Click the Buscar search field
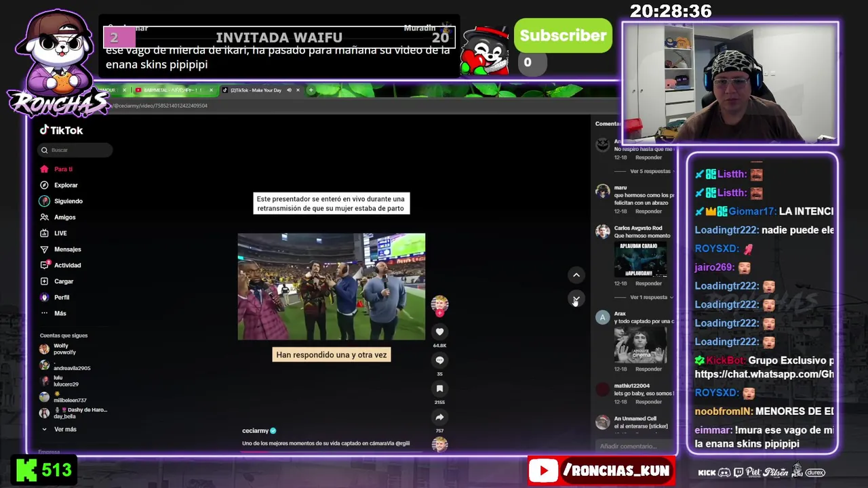 click(x=75, y=150)
